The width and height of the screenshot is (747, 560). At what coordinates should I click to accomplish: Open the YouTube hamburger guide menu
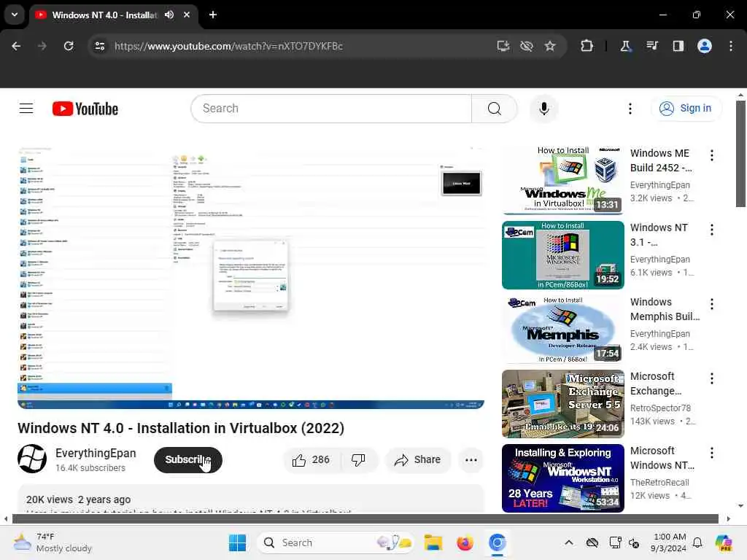coord(26,109)
